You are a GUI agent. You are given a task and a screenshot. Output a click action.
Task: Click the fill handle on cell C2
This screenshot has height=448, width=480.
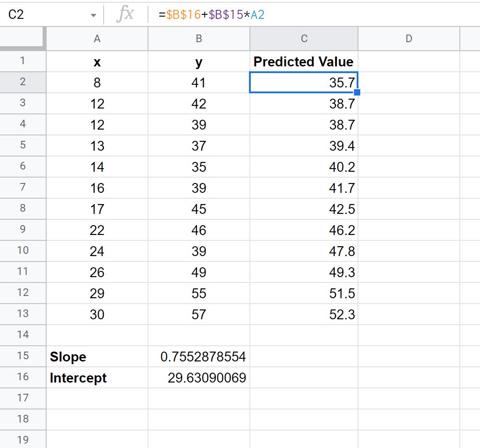pos(357,92)
